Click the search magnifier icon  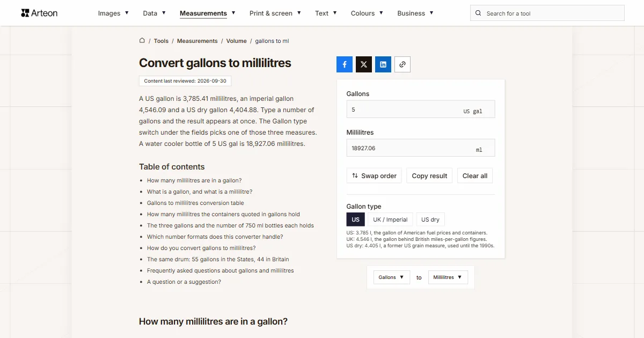[479, 13]
